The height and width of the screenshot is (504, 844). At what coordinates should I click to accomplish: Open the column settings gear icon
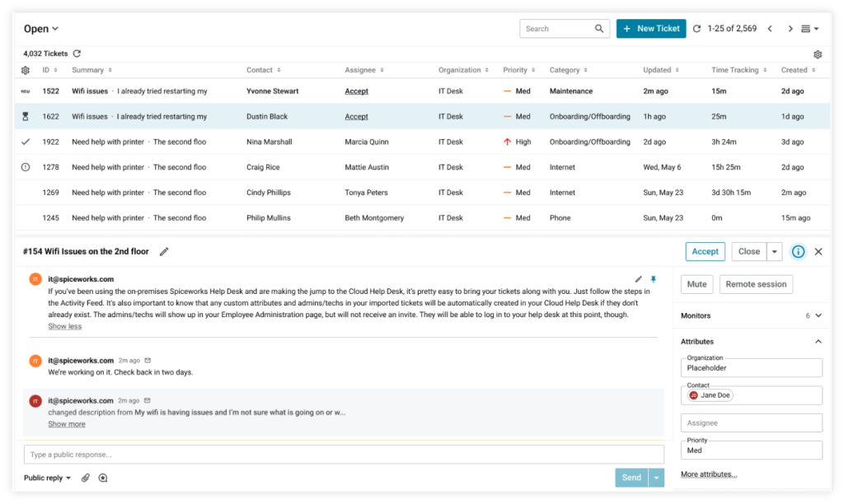(817, 53)
